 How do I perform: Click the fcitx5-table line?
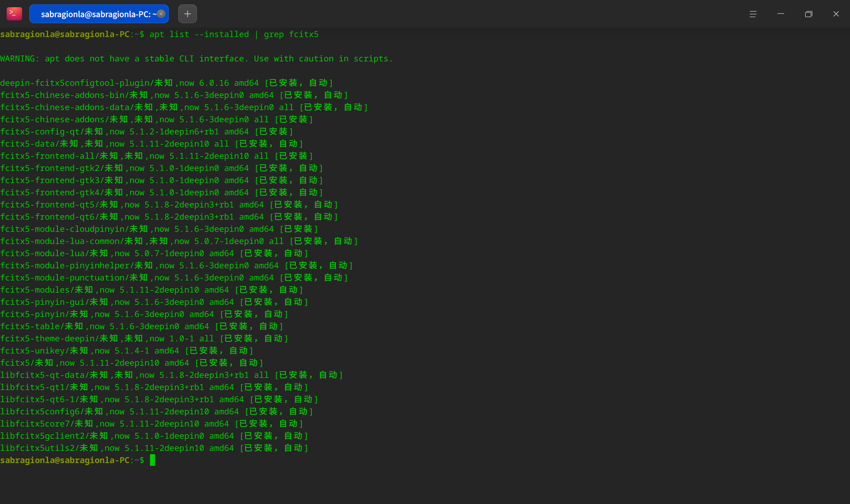tap(142, 326)
